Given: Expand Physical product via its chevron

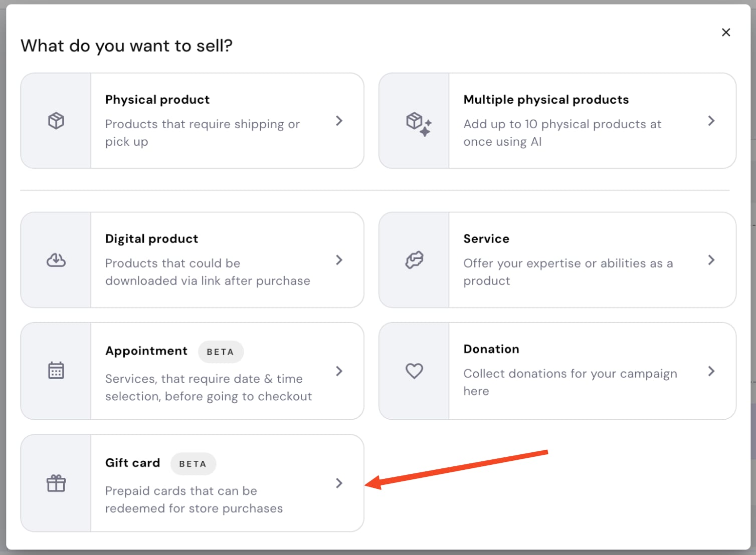Looking at the screenshot, I should tap(339, 121).
